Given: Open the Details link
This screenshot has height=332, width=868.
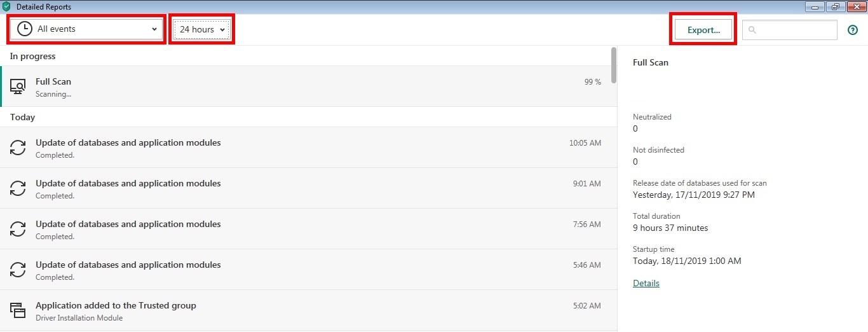Looking at the screenshot, I should click(x=646, y=283).
